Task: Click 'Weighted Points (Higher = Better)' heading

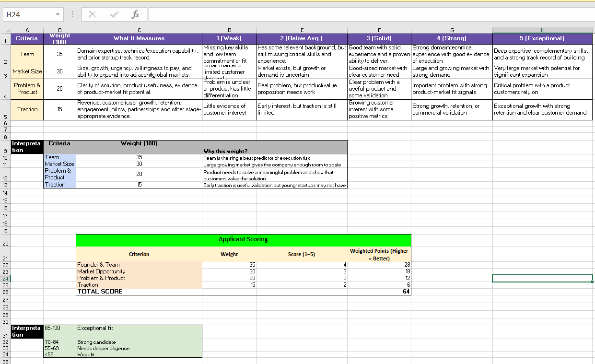Action: 379,254
